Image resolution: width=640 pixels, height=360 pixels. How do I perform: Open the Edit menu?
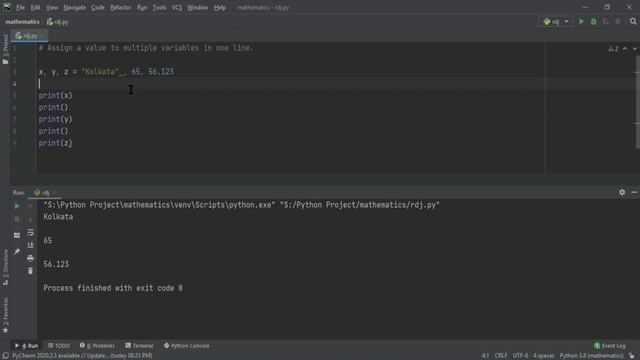(35, 7)
